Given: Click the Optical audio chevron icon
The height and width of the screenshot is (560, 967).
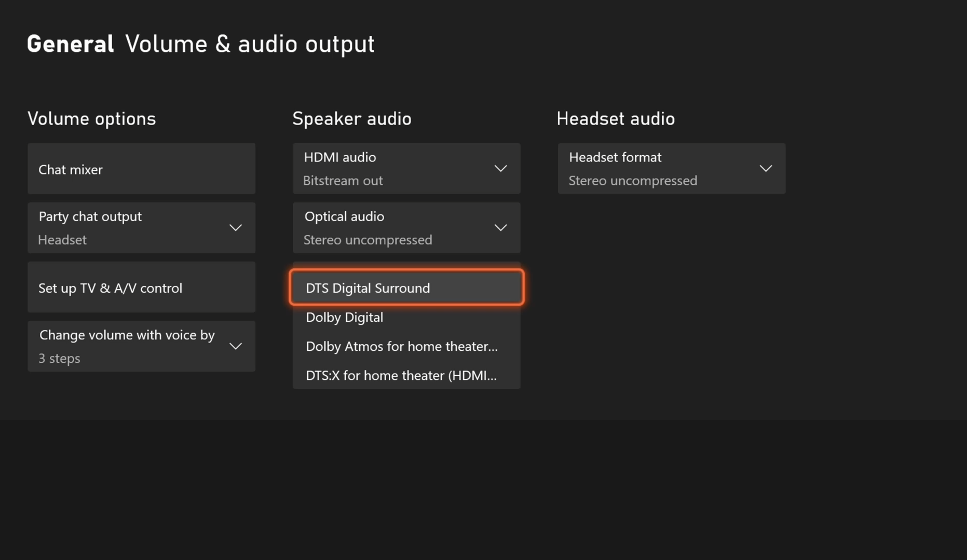Looking at the screenshot, I should [x=500, y=227].
